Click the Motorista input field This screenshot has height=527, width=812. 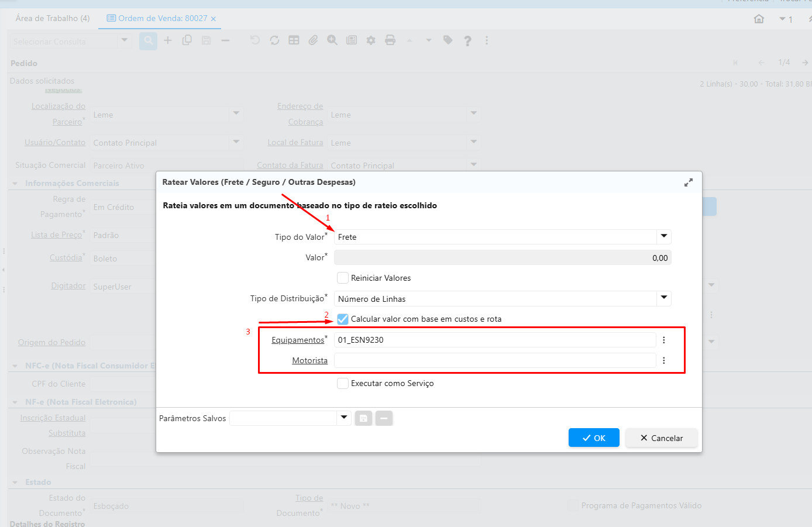coord(494,361)
